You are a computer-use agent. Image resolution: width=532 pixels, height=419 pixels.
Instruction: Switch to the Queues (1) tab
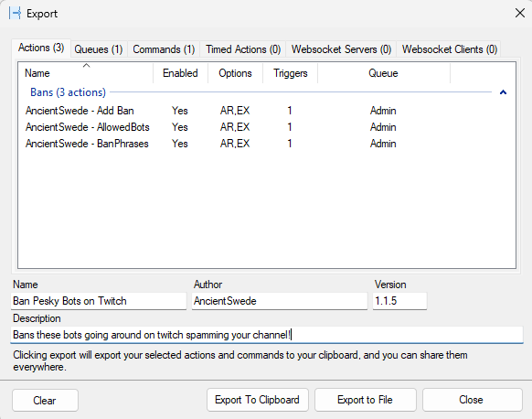tap(99, 49)
